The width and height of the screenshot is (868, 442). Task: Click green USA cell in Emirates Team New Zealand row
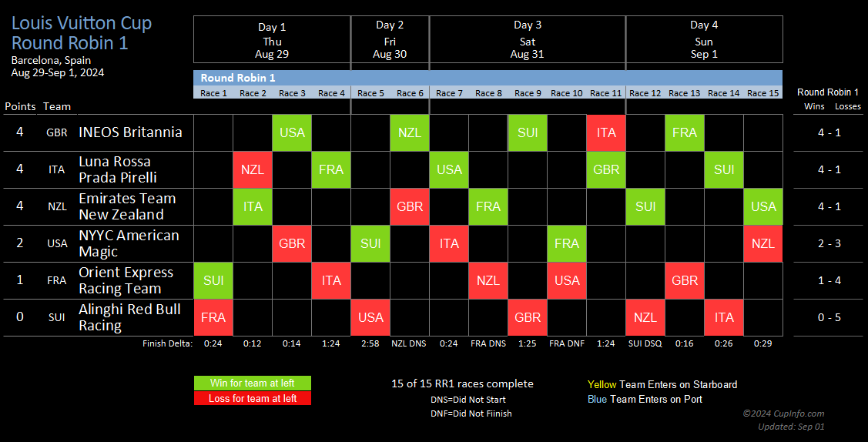pyautogui.click(x=763, y=207)
